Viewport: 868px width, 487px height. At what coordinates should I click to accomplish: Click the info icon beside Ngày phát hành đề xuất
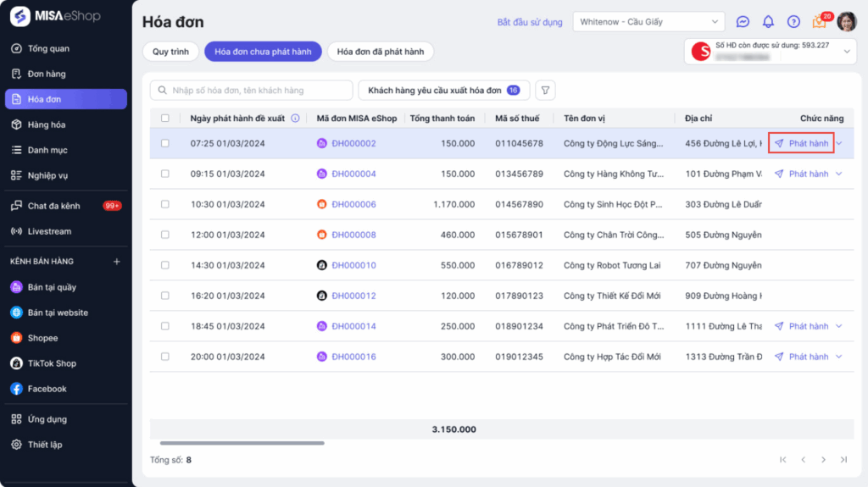[x=295, y=119]
